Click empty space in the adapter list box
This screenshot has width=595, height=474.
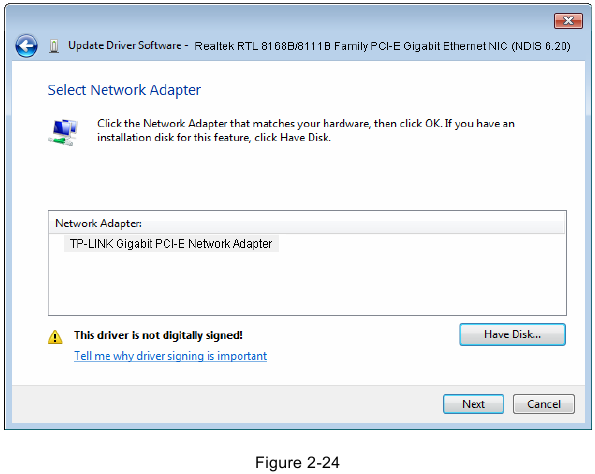[x=307, y=285]
